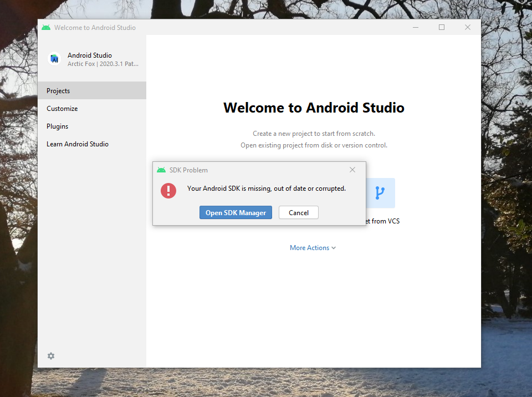532x397 pixels.
Task: Click the SDK missing error message text
Action: point(267,189)
